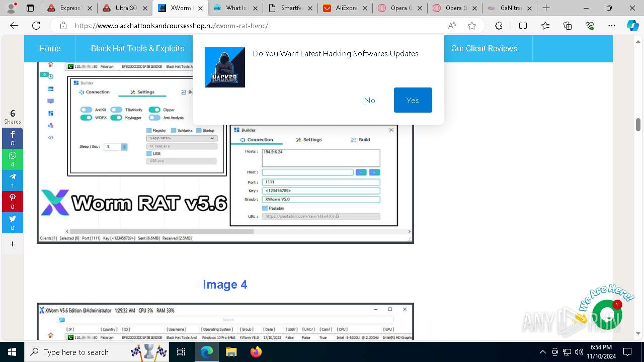Click the vertical page scrollbar thumb
The height and width of the screenshot is (362, 644).
pyautogui.click(x=638, y=124)
